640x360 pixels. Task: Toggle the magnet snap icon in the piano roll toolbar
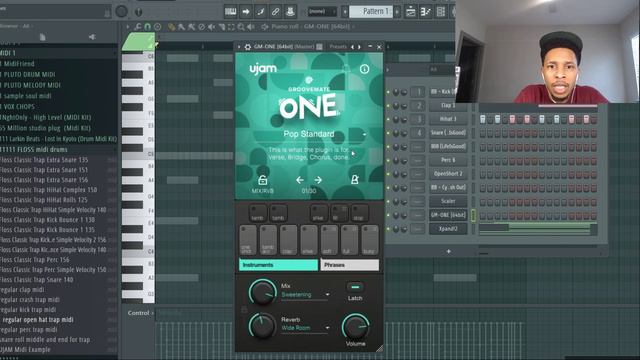click(x=147, y=27)
